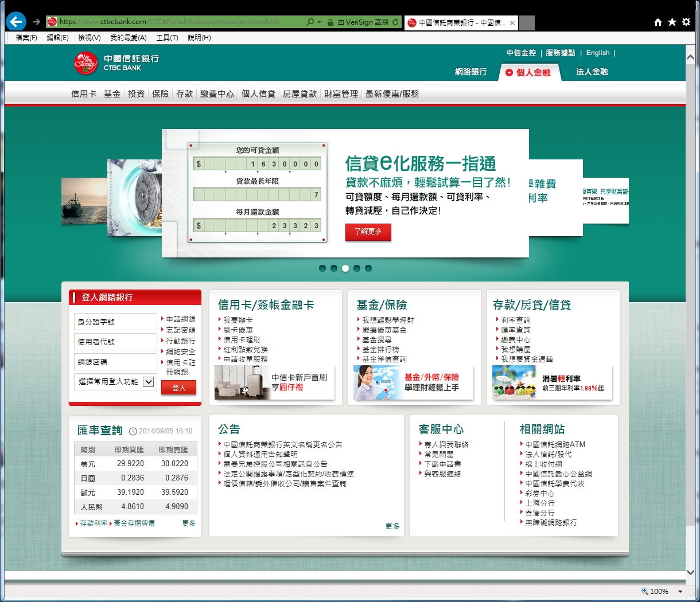Click the padlock security icon in address bar
Screen dimensions: 700x602
[330, 22]
